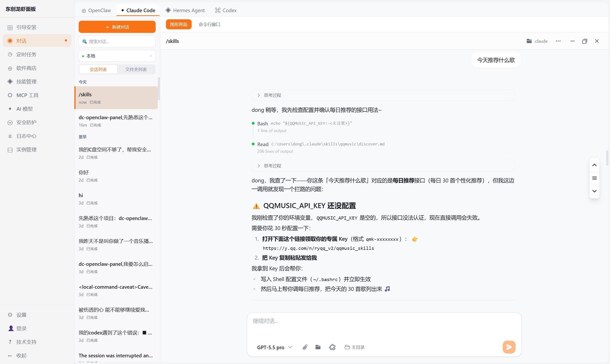Screen dimensions: 610x364
Task: Open the .claude folder in header
Action: click(x=537, y=41)
